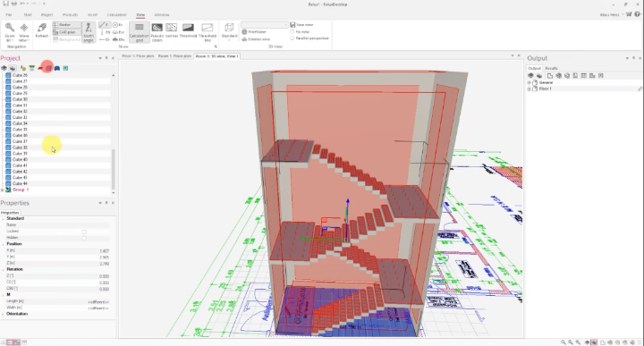Click the Project tree scrollbar thumb
The height and width of the screenshot is (346, 644).
[113, 169]
